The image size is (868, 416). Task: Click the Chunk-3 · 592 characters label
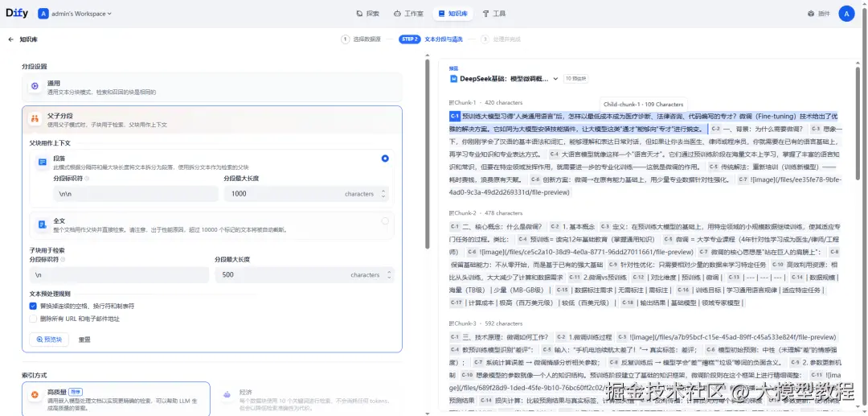tap(485, 323)
